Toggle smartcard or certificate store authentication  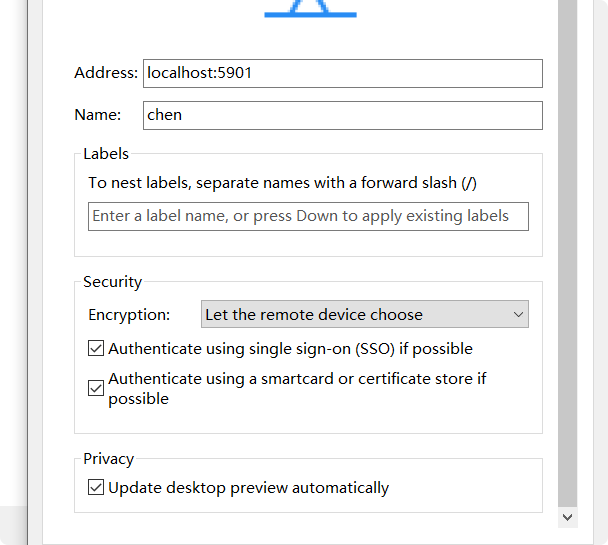pyautogui.click(x=96, y=388)
